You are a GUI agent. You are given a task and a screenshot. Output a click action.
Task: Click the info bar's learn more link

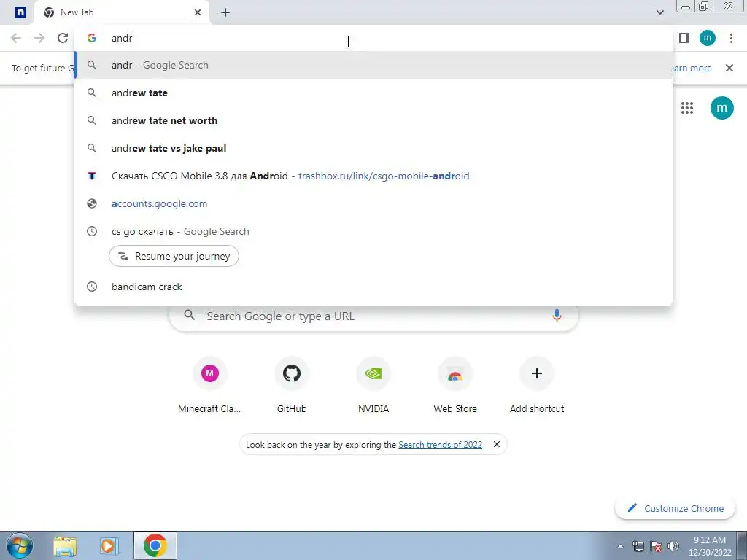(x=692, y=68)
